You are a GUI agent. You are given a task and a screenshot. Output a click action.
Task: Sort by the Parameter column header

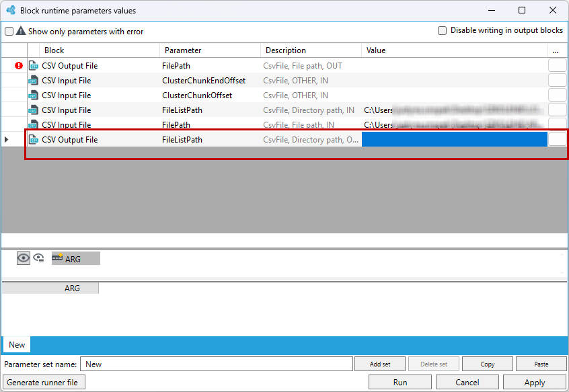tap(210, 50)
